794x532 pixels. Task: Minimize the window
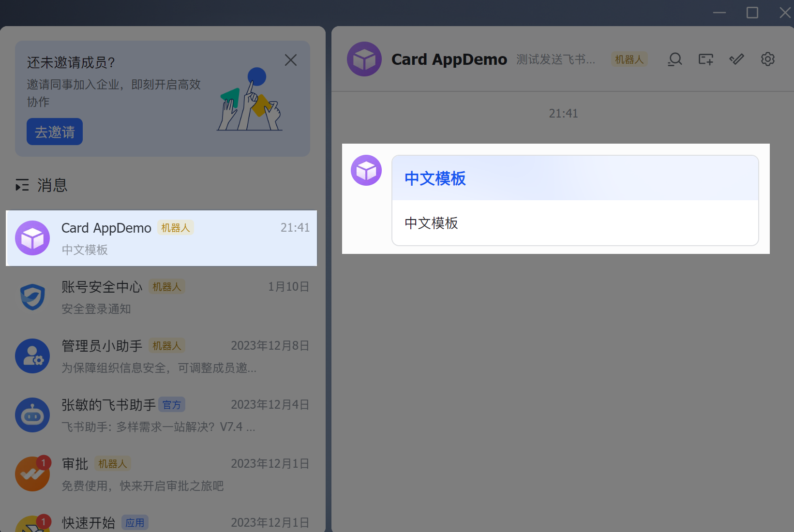click(x=719, y=13)
